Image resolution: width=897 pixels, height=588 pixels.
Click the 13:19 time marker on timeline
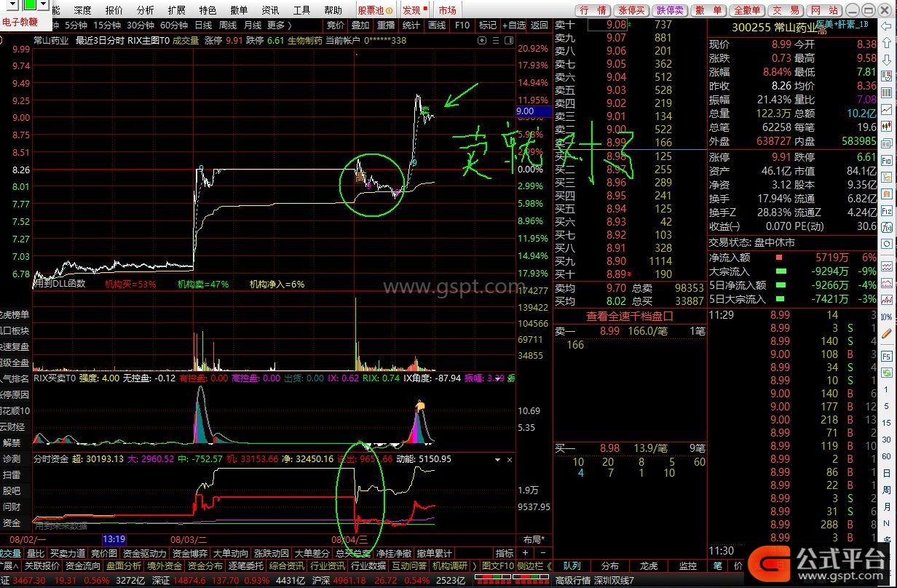(x=114, y=539)
